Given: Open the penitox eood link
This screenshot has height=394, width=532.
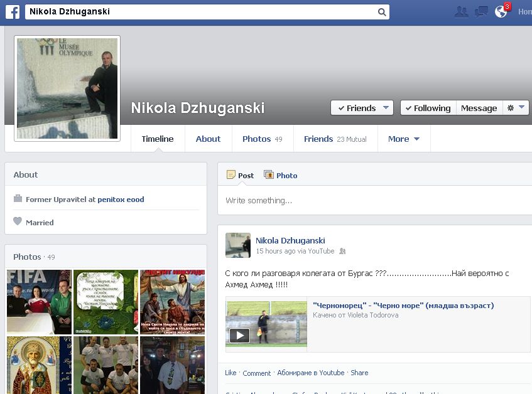Looking at the screenshot, I should point(121,200).
